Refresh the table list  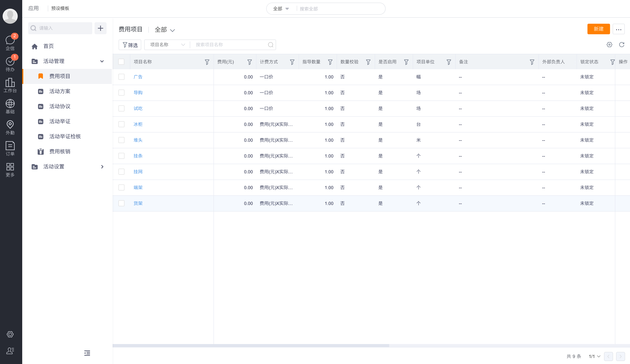pyautogui.click(x=622, y=45)
